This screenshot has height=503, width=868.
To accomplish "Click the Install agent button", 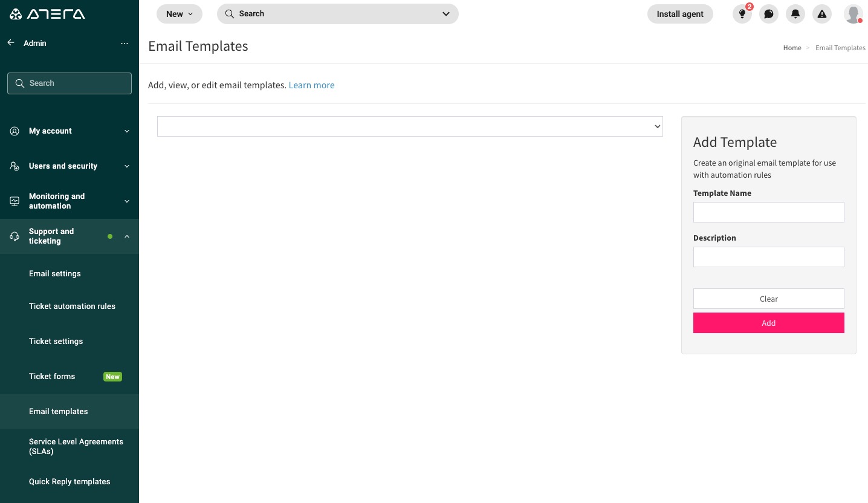I will 680,13.
